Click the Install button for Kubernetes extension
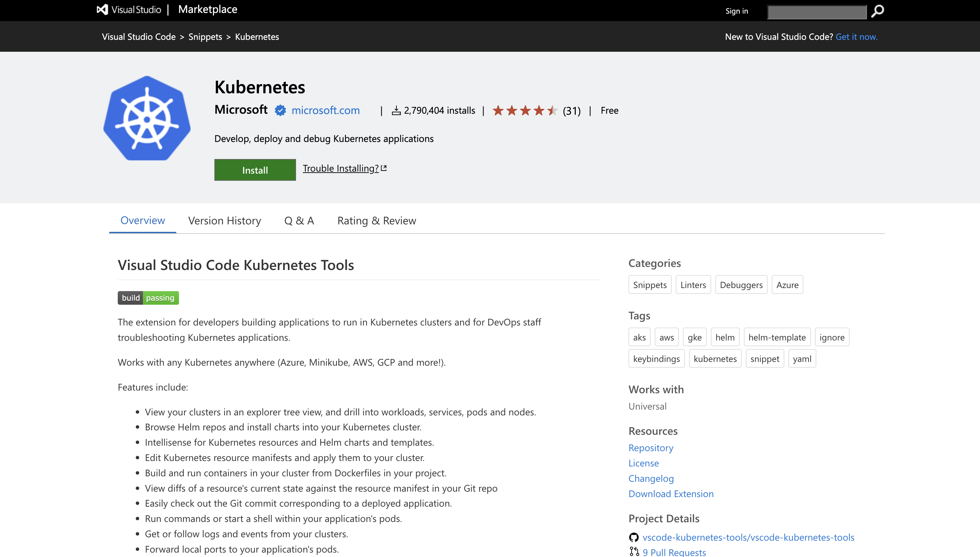The height and width of the screenshot is (557, 980). (x=255, y=170)
